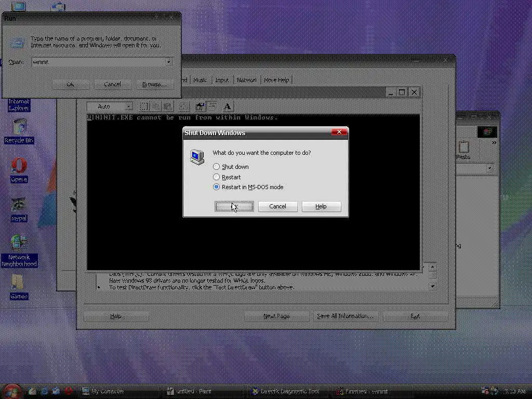
Task: Expand the dropdown below Paste in the Paint window
Action: tap(489, 168)
